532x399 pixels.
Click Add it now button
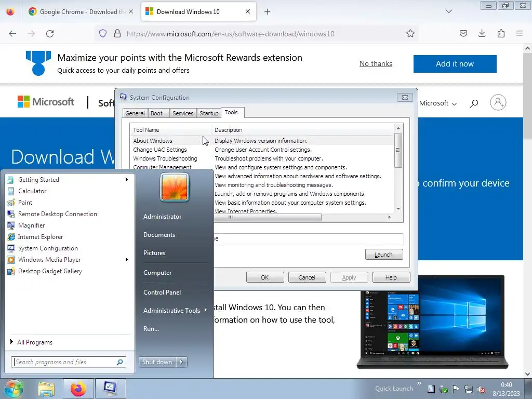[455, 64]
